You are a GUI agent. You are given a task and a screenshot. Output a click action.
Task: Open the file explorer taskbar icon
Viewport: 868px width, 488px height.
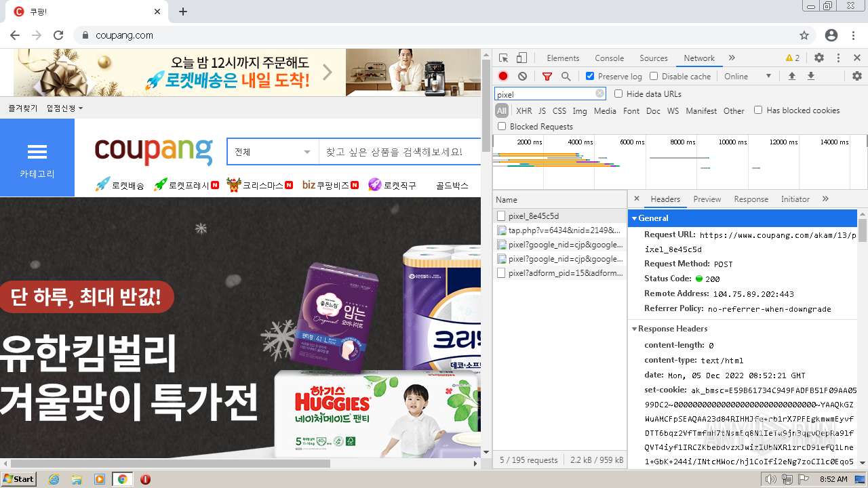click(77, 479)
